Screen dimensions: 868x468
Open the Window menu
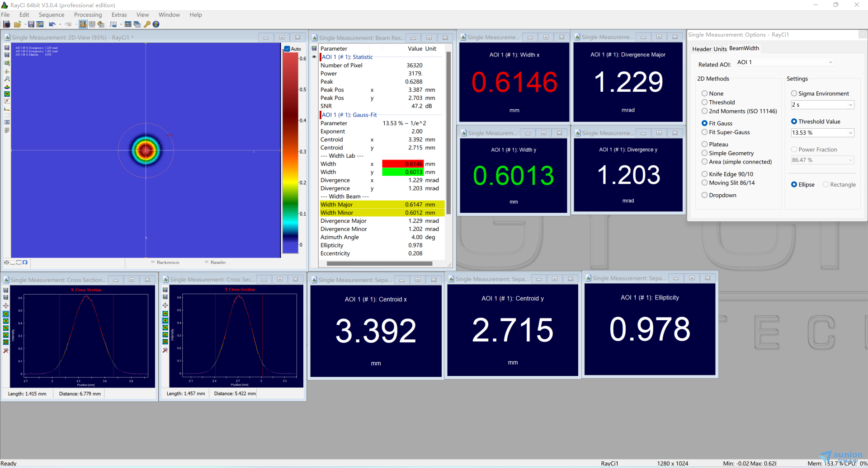coord(169,14)
